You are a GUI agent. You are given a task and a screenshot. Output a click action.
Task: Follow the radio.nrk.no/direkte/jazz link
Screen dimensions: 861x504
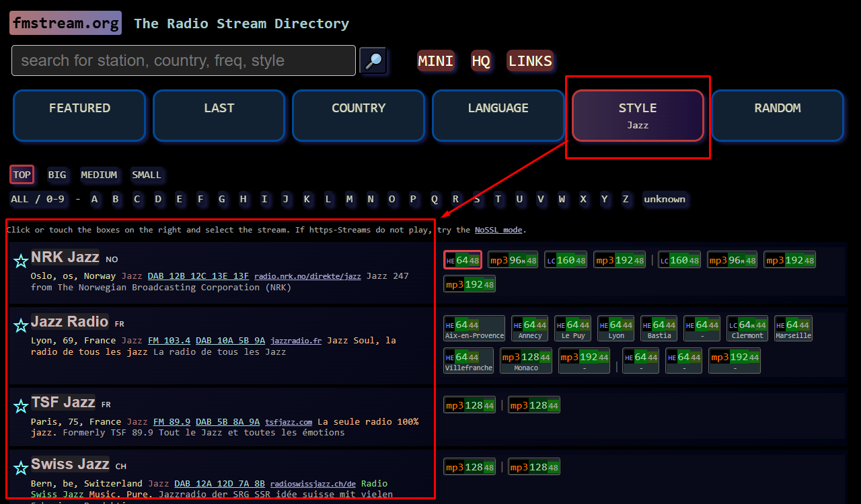(x=307, y=276)
